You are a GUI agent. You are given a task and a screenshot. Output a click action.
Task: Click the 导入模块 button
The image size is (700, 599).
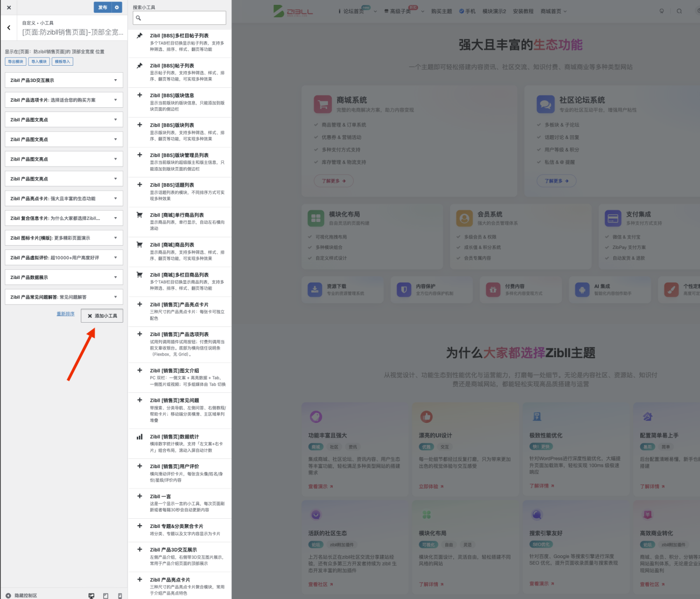39,61
